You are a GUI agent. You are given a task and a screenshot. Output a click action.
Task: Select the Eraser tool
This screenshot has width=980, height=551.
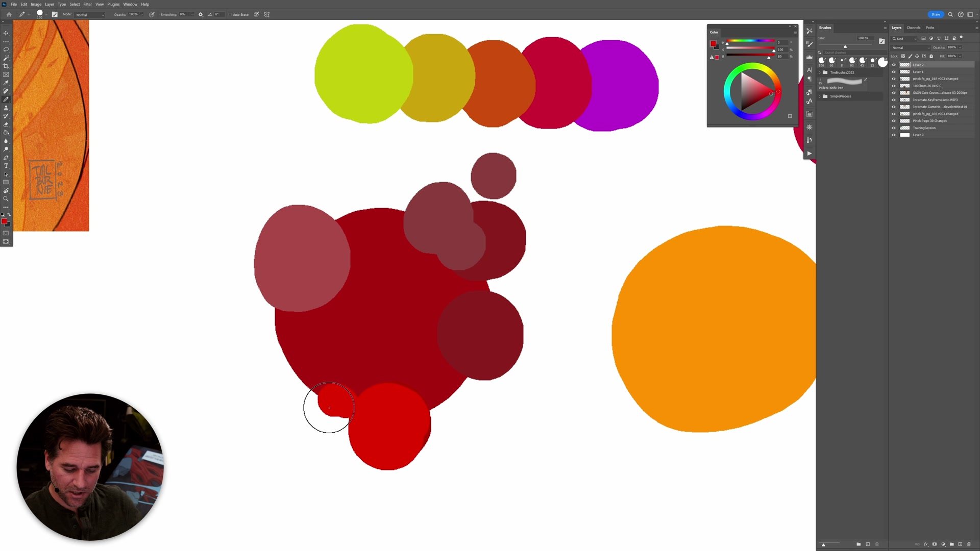[x=6, y=124]
